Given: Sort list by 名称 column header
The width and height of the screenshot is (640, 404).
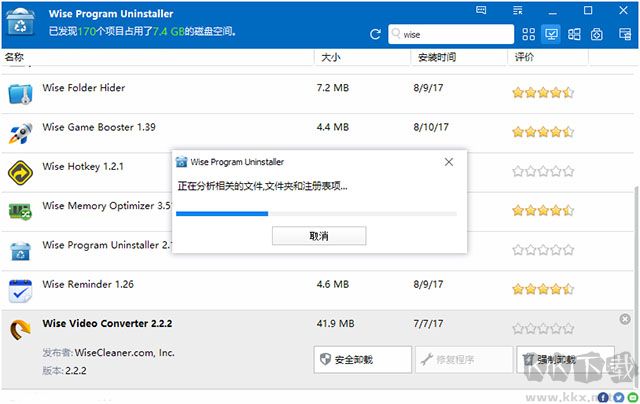Looking at the screenshot, I should tap(14, 57).
